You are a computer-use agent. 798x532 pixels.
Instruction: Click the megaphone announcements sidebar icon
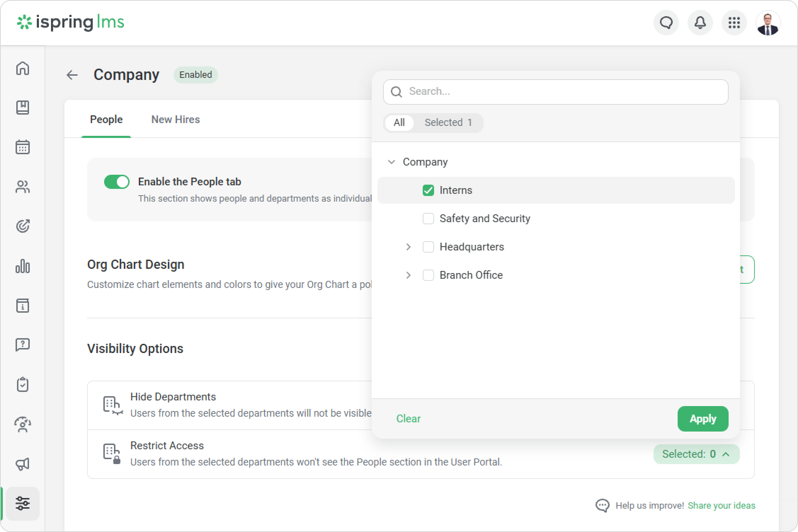point(23,464)
